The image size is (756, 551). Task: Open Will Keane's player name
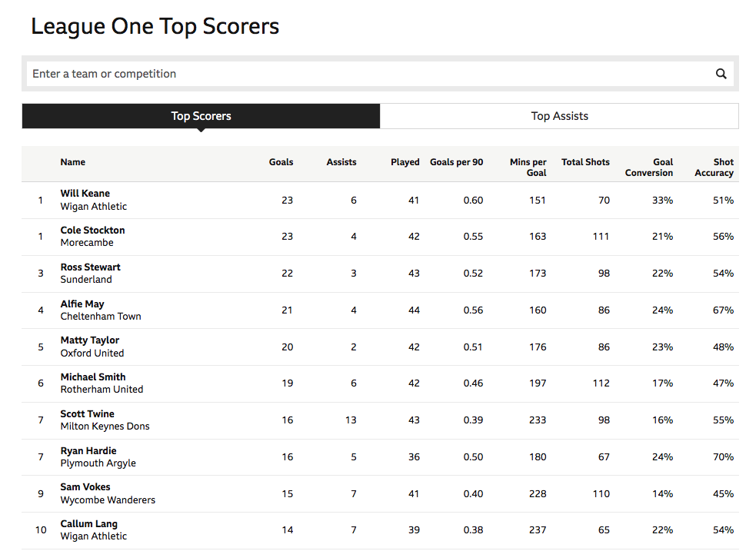pyautogui.click(x=85, y=194)
